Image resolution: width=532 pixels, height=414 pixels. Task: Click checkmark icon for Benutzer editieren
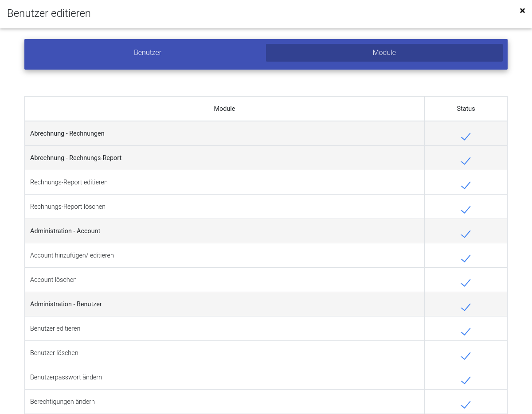[x=465, y=332]
